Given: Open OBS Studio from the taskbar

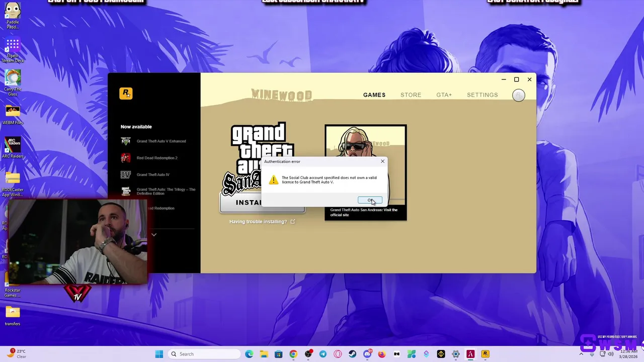Looking at the screenshot, I should [x=308, y=354].
